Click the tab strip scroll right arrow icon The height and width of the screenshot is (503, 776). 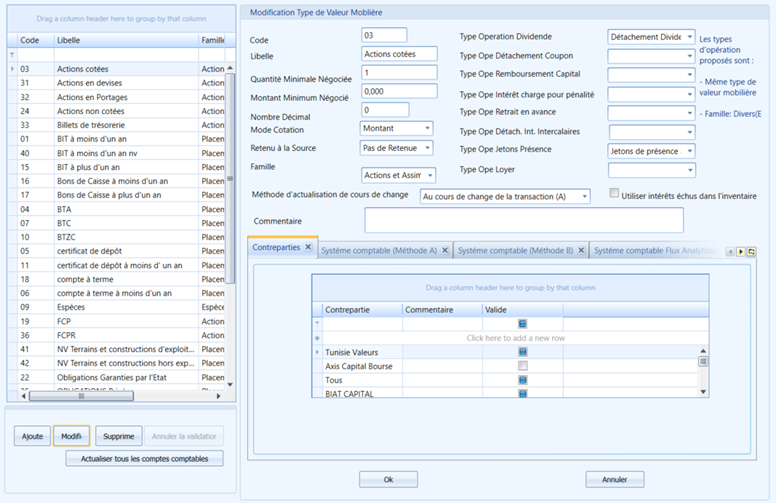click(741, 252)
